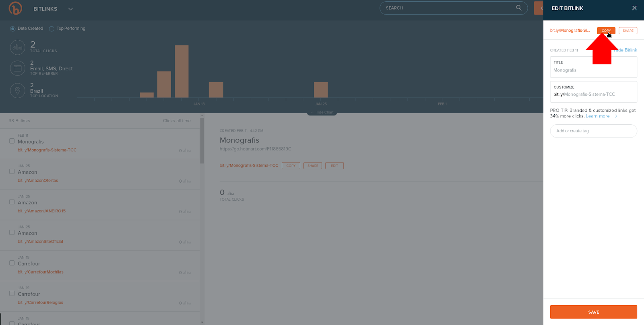Click the top location pin icon
The height and width of the screenshot is (325, 644).
(17, 91)
